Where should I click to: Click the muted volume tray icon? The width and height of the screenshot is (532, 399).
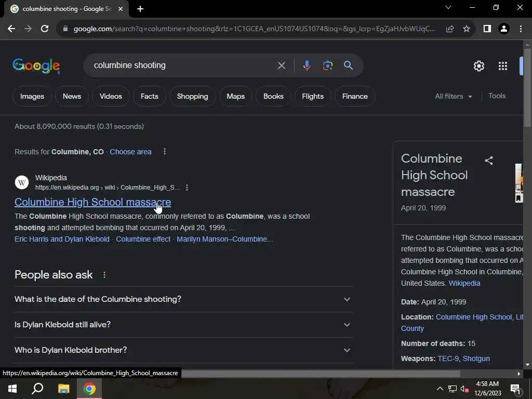click(464, 389)
